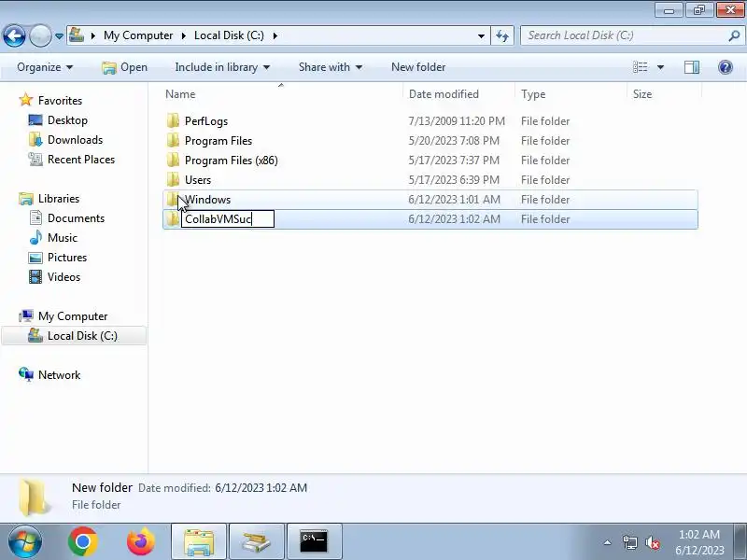Launch Firefox from taskbar
Image resolution: width=747 pixels, height=560 pixels.
[x=141, y=541]
